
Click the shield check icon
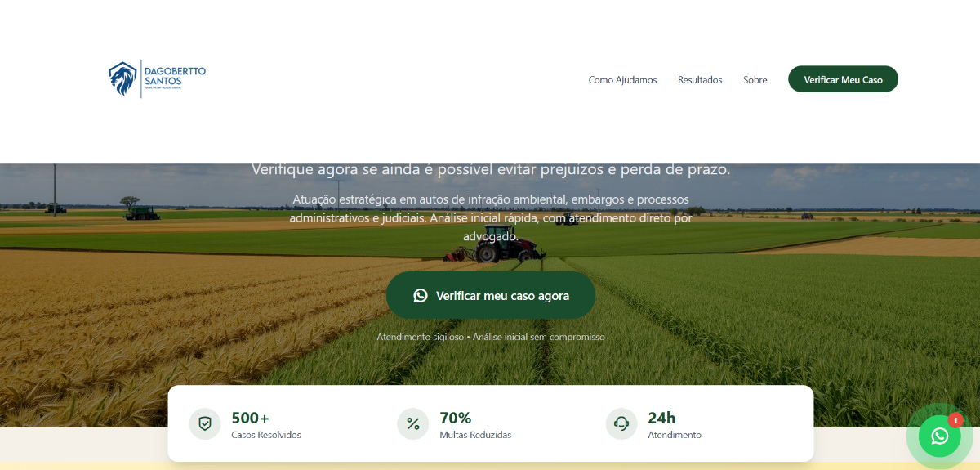coord(205,423)
